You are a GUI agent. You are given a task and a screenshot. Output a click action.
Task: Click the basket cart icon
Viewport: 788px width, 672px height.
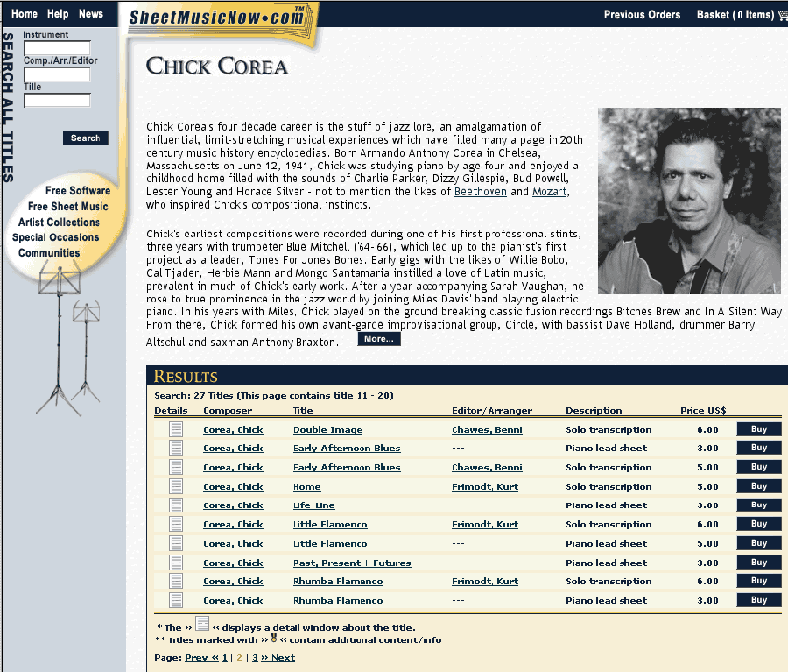(x=782, y=15)
